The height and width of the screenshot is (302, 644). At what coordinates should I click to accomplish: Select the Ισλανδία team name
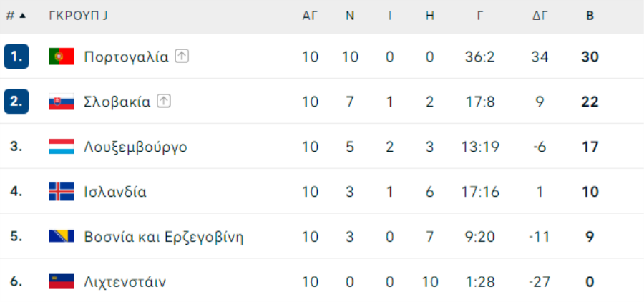click(x=115, y=192)
